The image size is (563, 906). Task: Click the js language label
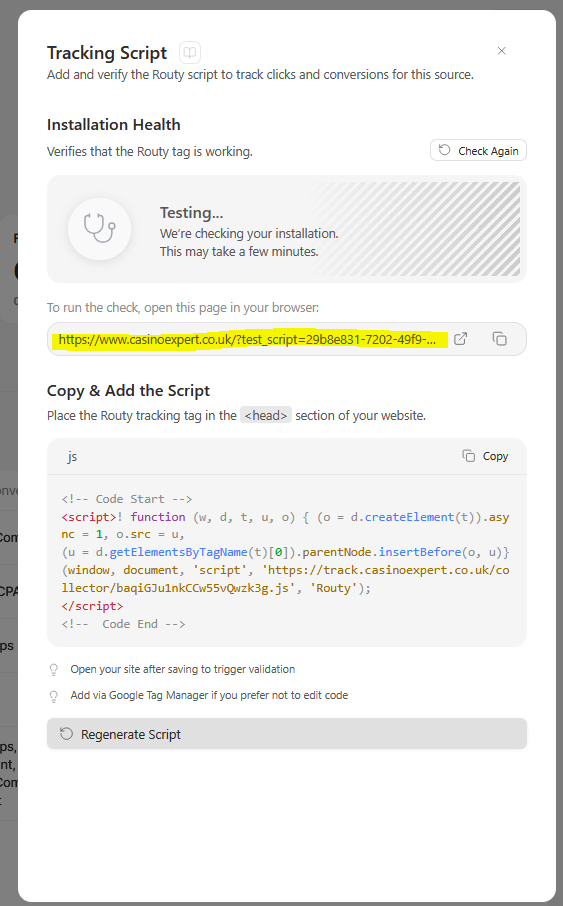pos(72,456)
